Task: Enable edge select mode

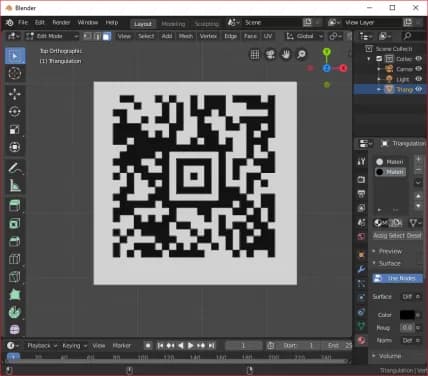Action: [x=97, y=36]
